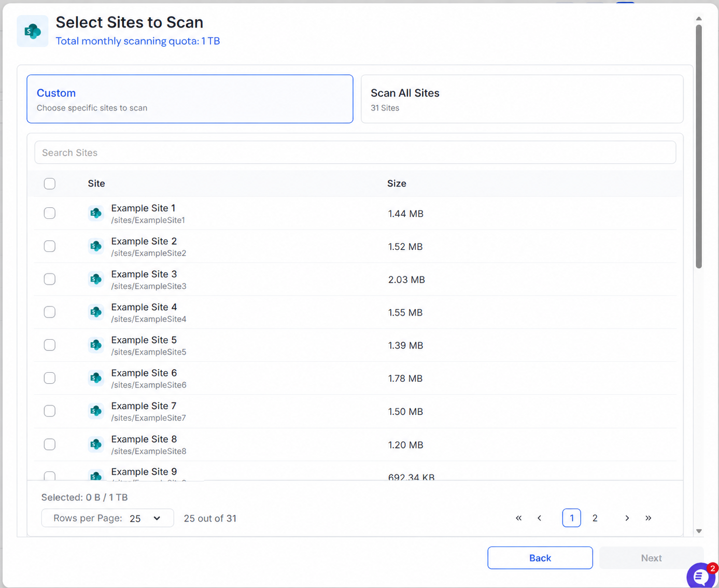The width and height of the screenshot is (719, 588).
Task: Click the /sites/ExampleSite6 path text
Action: click(x=149, y=385)
